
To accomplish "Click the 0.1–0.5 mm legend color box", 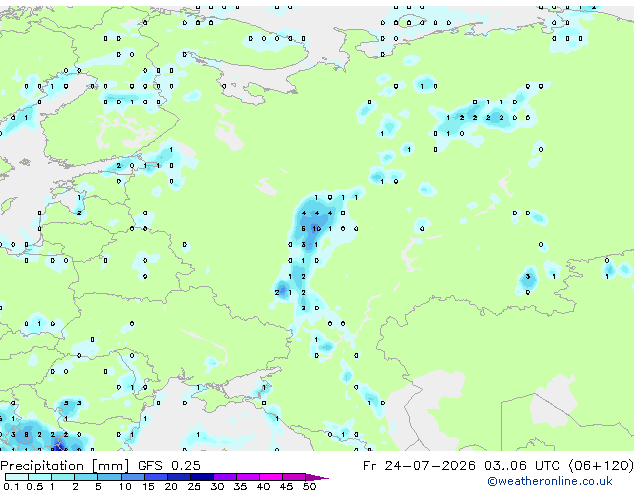I will click(x=17, y=477).
